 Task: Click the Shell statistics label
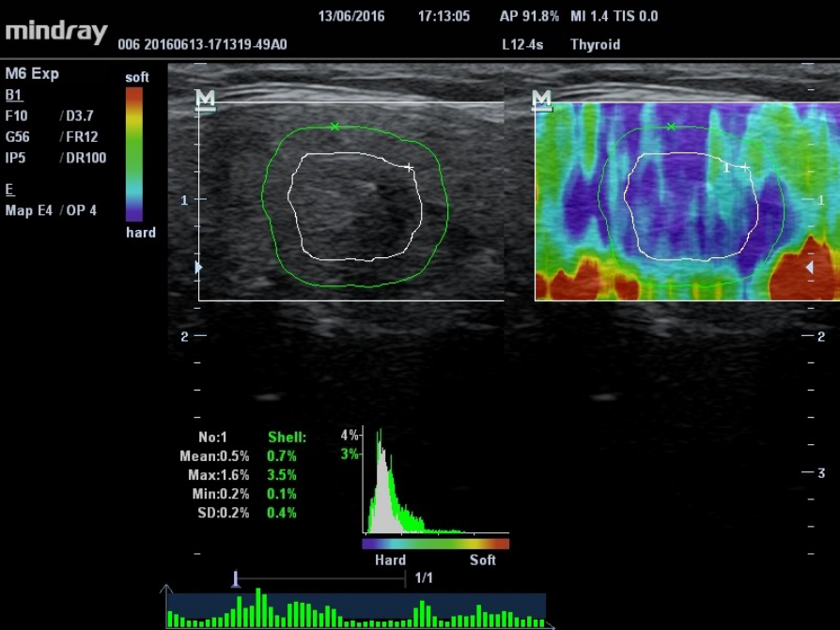tap(287, 437)
